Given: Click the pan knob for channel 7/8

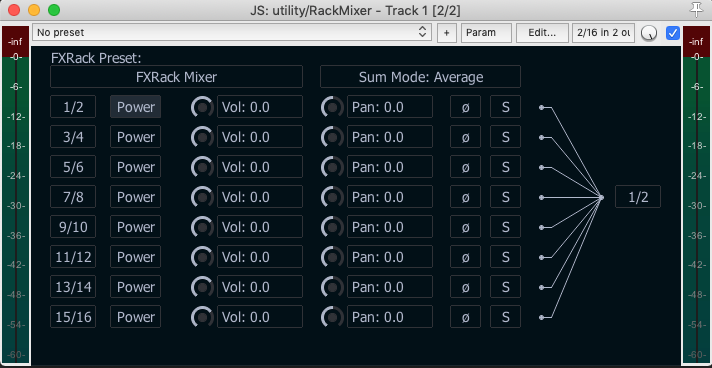Looking at the screenshot, I should [332, 197].
